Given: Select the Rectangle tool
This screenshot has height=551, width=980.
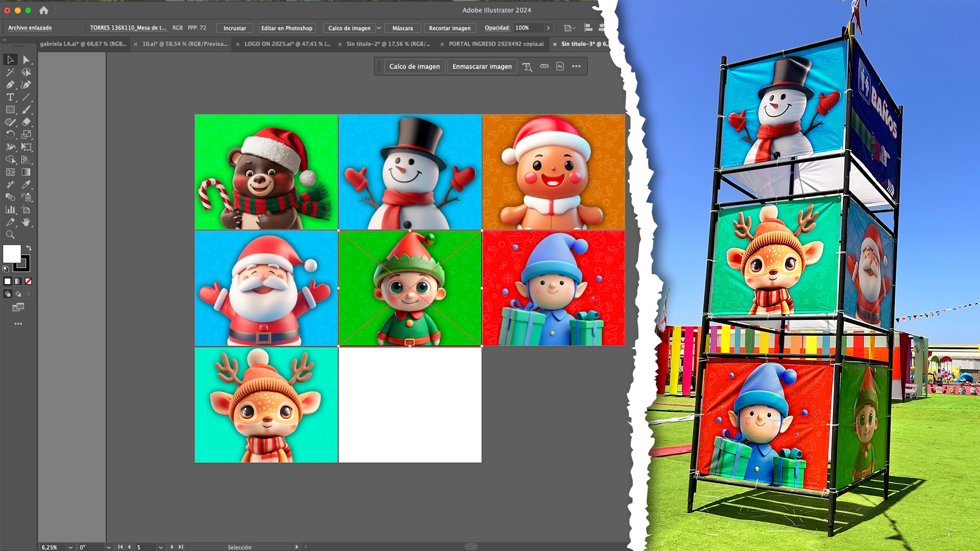Looking at the screenshot, I should [10, 110].
